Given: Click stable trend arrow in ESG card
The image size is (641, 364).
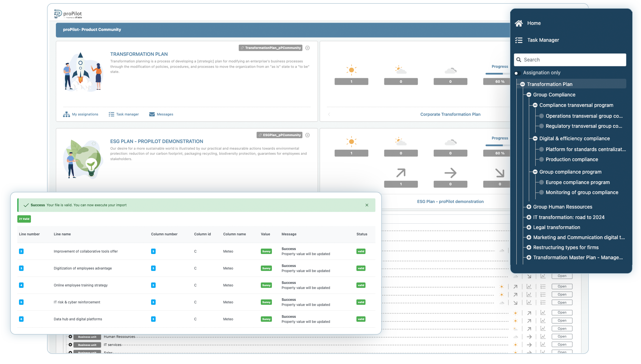Looking at the screenshot, I should point(450,173).
